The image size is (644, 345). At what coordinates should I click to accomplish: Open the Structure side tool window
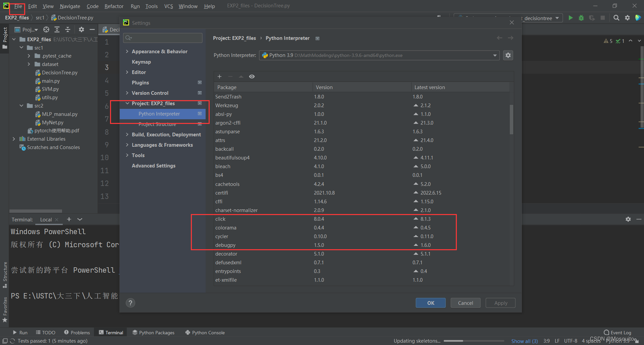click(5, 275)
